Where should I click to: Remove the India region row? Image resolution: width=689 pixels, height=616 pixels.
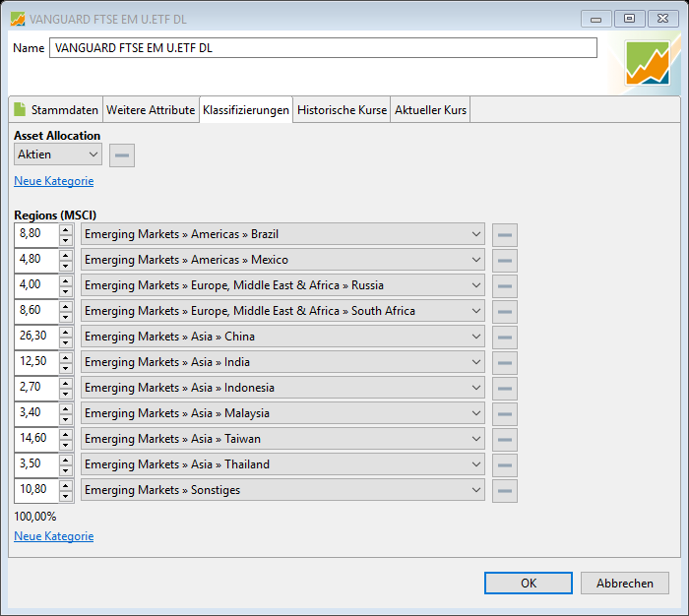[504, 362]
